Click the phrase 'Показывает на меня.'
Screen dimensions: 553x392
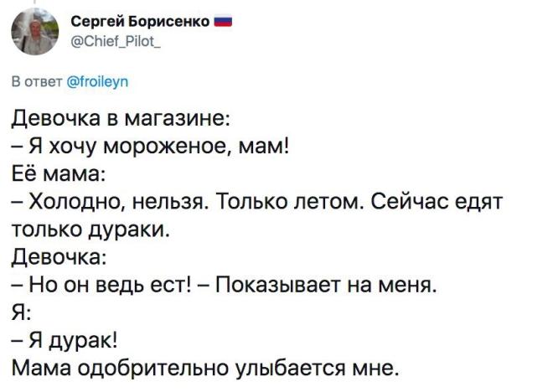click(325, 285)
